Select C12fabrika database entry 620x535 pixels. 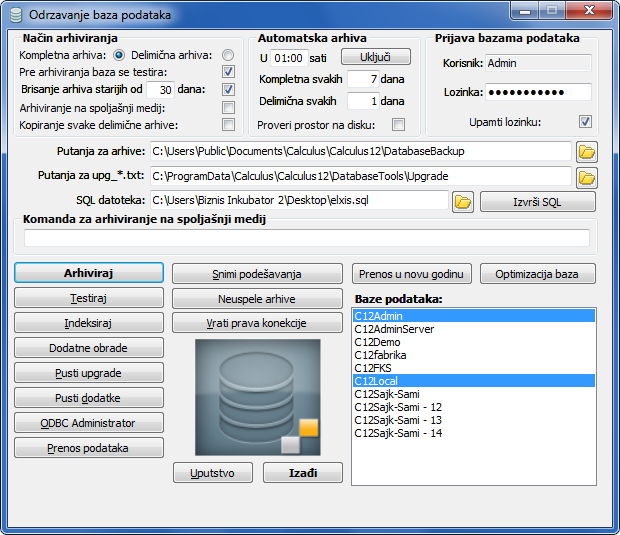[x=382, y=355]
